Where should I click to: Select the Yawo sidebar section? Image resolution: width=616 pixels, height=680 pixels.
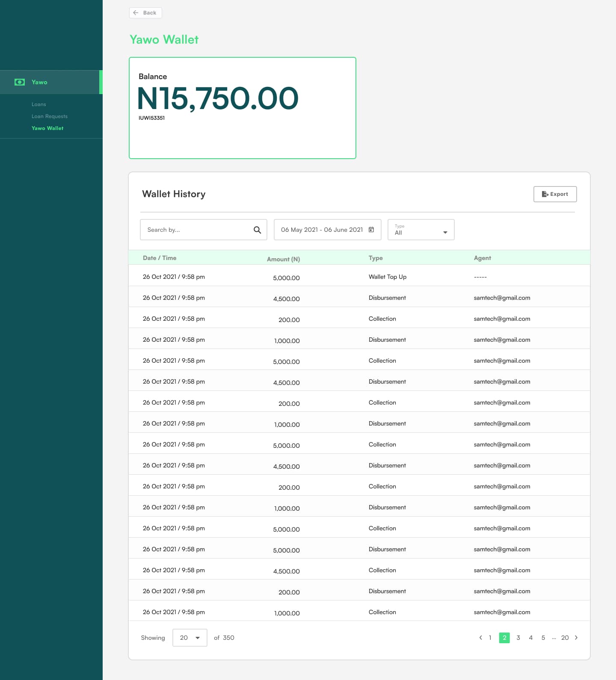point(51,82)
